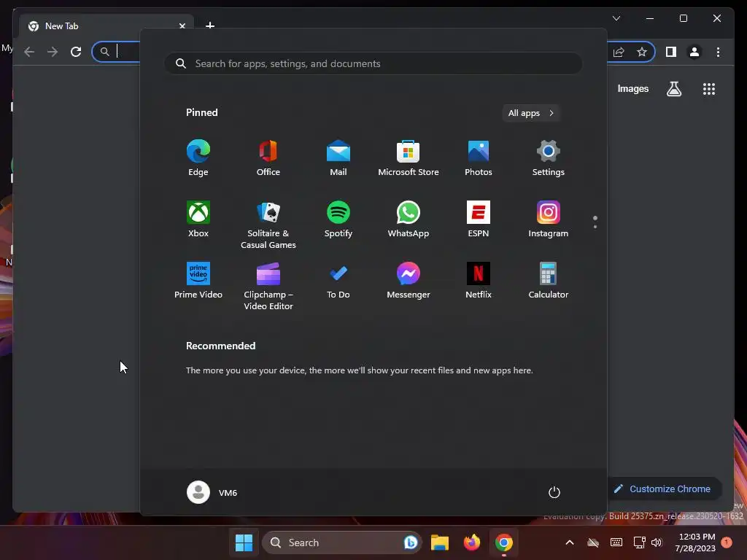The image size is (747, 560).
Task: Launch Netflix
Action: point(479,281)
